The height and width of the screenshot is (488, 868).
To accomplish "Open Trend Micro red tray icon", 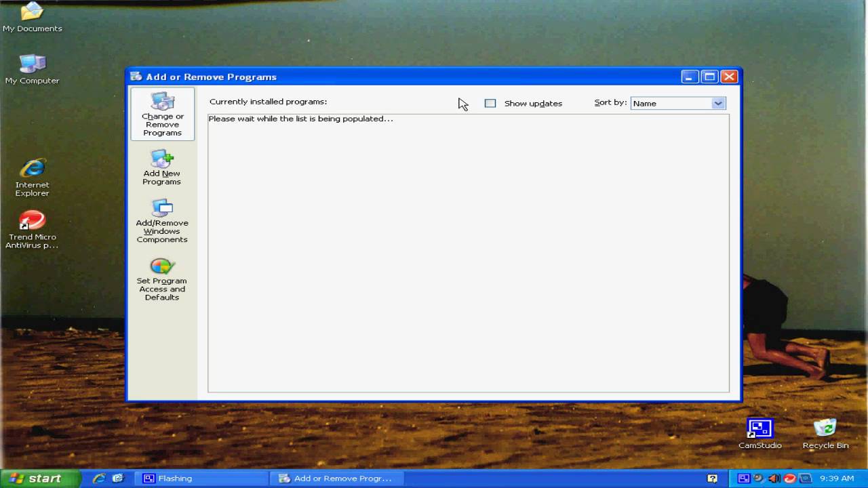I will [x=789, y=479].
